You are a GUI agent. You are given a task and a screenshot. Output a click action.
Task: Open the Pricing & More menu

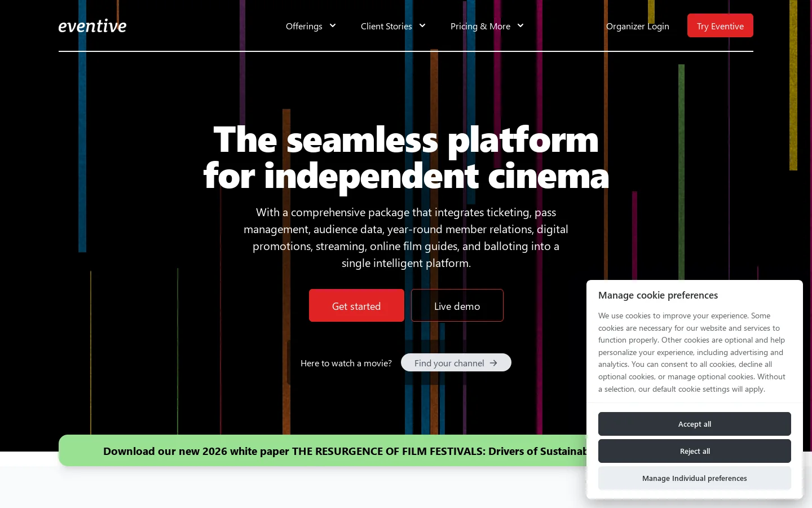(x=487, y=26)
